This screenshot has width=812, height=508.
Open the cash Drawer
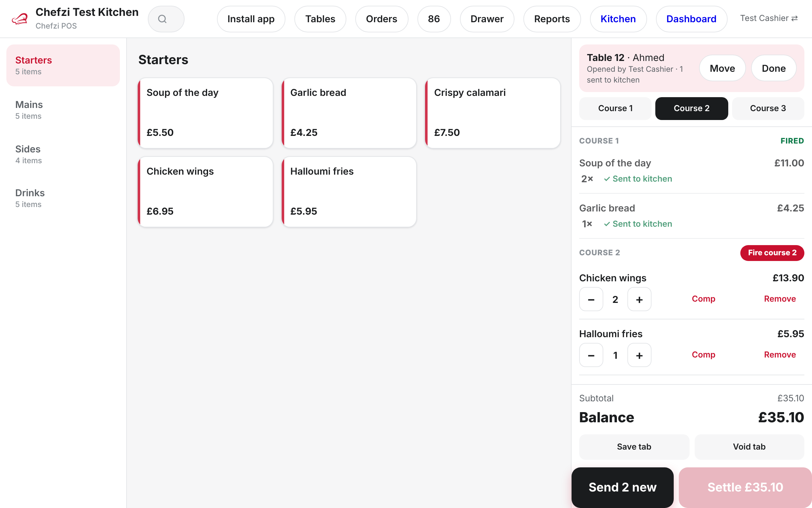(x=487, y=19)
